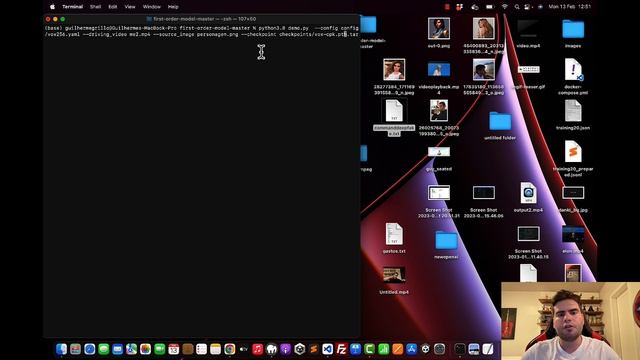Open Visual Studio Code from the Dock
The width and height of the screenshot is (640, 360).
[327, 349]
